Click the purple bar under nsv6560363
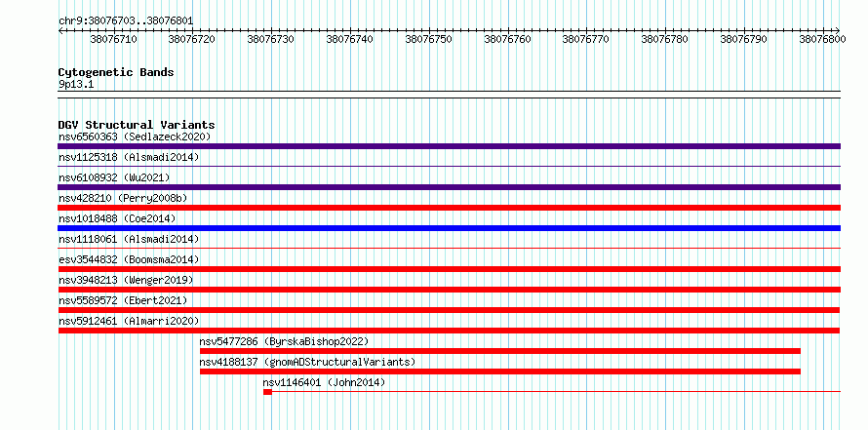 coord(449,146)
